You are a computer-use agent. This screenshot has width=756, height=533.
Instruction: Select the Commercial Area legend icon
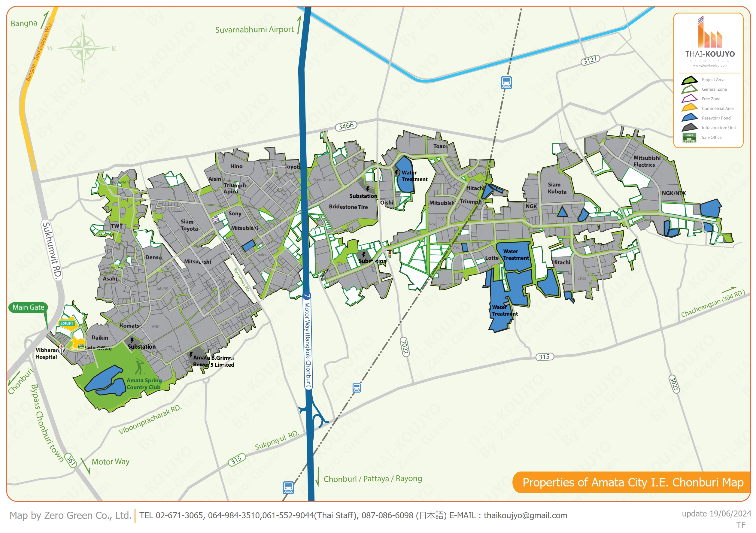coord(690,109)
